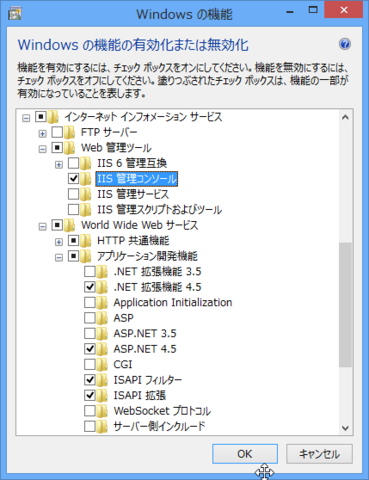369x480 pixels.
Task: Click the HTTP 共通機能 folder icon
Action: coord(86,241)
